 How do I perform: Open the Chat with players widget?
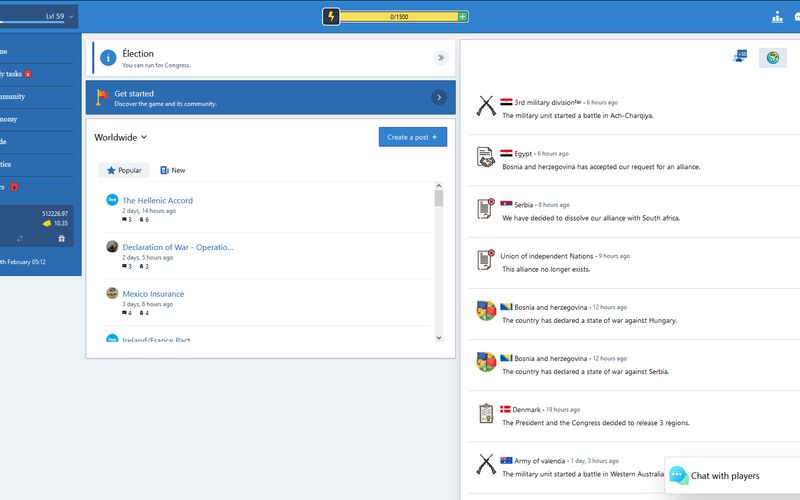[x=724, y=476]
